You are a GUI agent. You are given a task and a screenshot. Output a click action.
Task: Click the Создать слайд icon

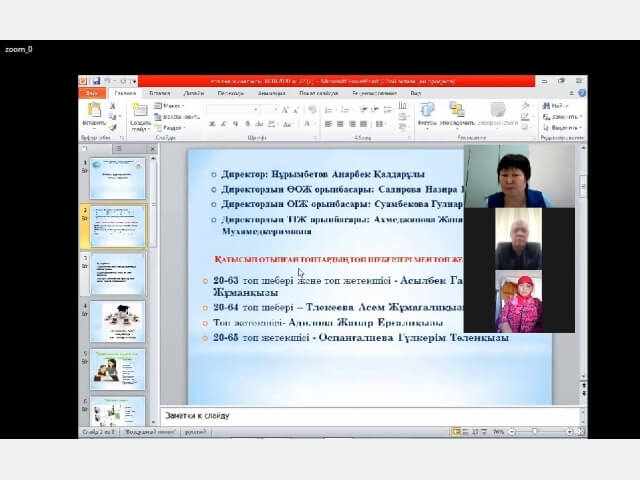pos(140,111)
